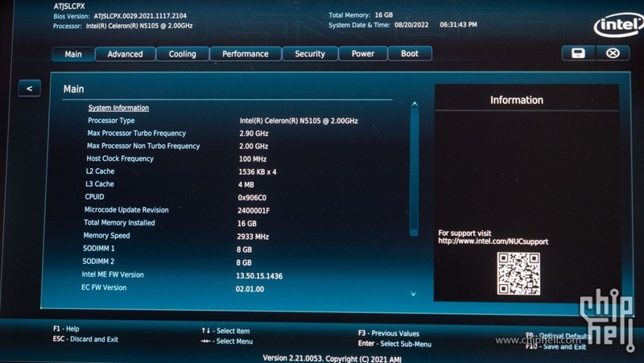Click the 13.50.15.1436 ME version value
644x363 pixels.
coord(259,276)
